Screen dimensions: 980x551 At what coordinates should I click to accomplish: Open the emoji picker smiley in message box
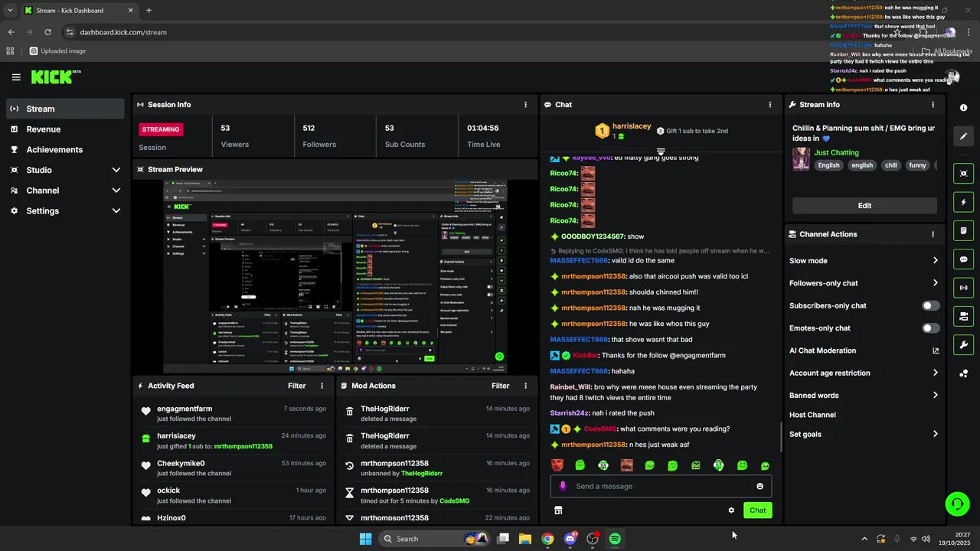click(759, 486)
